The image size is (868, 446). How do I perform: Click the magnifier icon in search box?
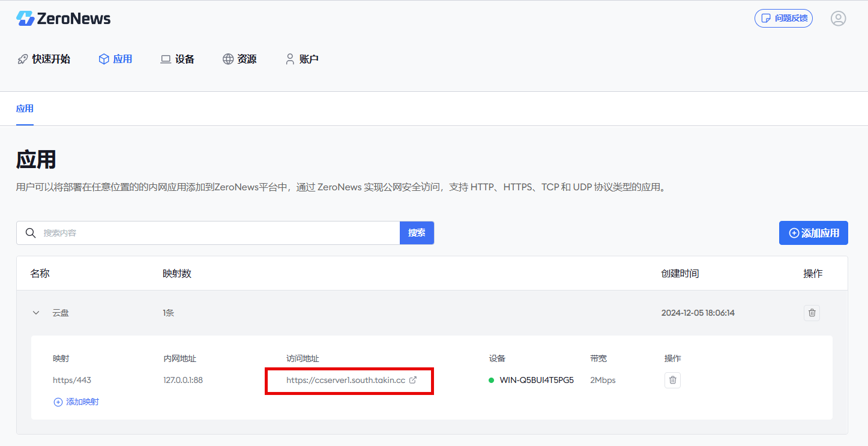point(30,233)
